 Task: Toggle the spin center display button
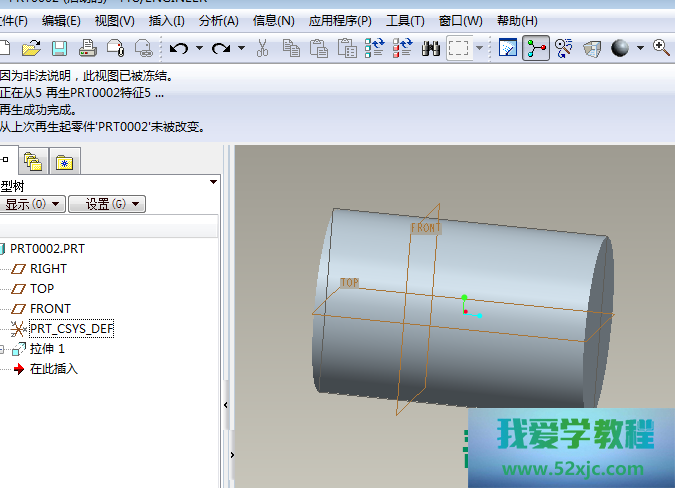pyautogui.click(x=537, y=47)
